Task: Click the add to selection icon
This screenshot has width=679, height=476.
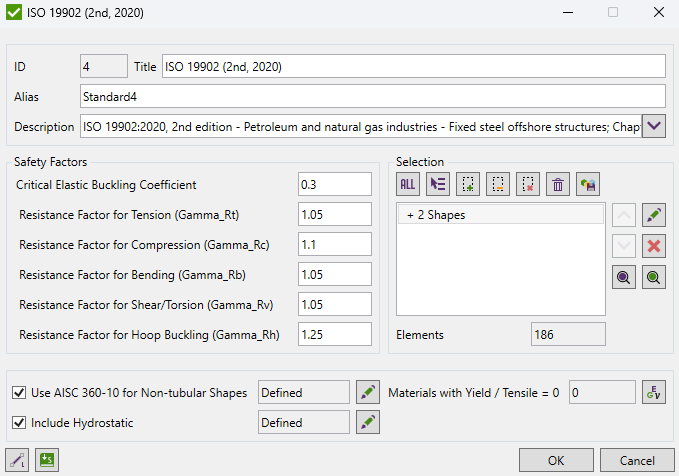Action: click(468, 183)
